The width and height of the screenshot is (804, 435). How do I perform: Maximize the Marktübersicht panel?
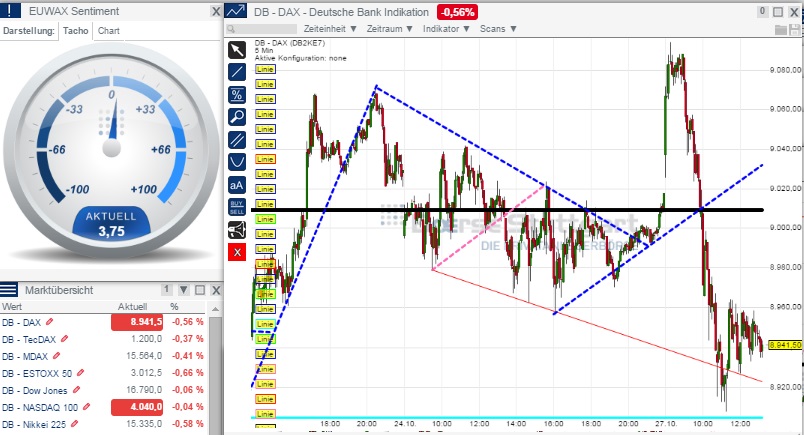tap(200, 290)
